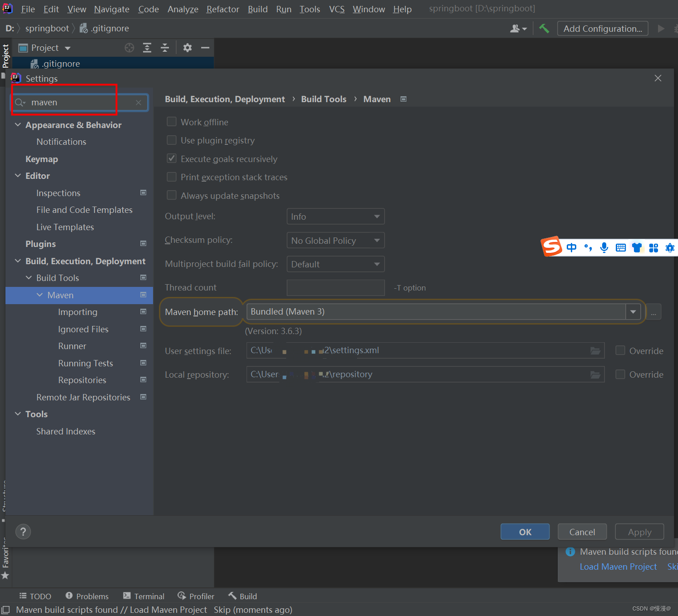Screen dimensions: 678x616
Task: Click the run play arrow icon
Action: (x=661, y=29)
